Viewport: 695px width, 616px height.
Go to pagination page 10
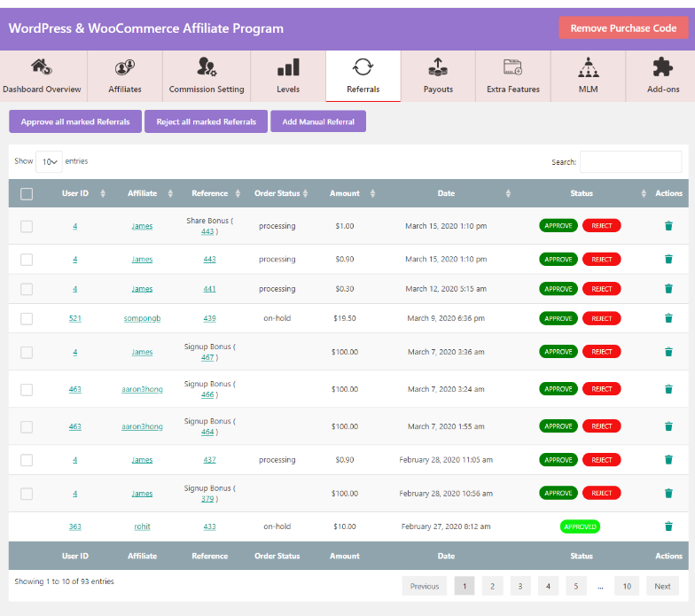click(x=627, y=586)
